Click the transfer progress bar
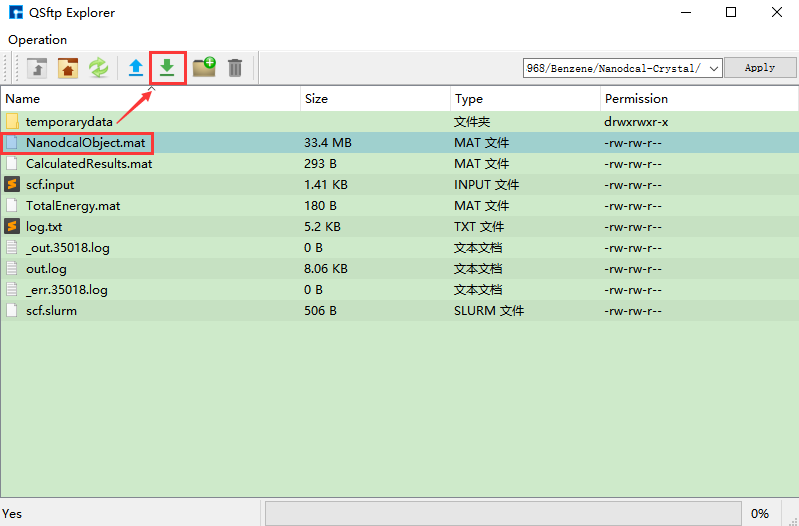Viewport: 799px width, 526px height. pyautogui.click(x=503, y=513)
